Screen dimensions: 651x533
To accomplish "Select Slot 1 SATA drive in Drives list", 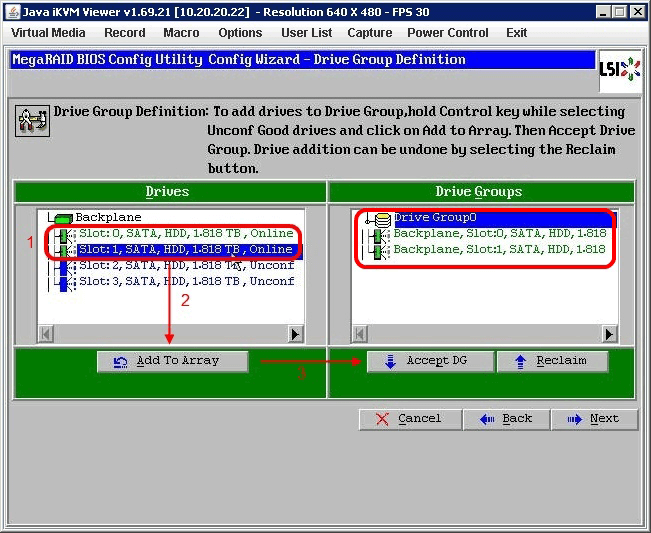I will [185, 249].
